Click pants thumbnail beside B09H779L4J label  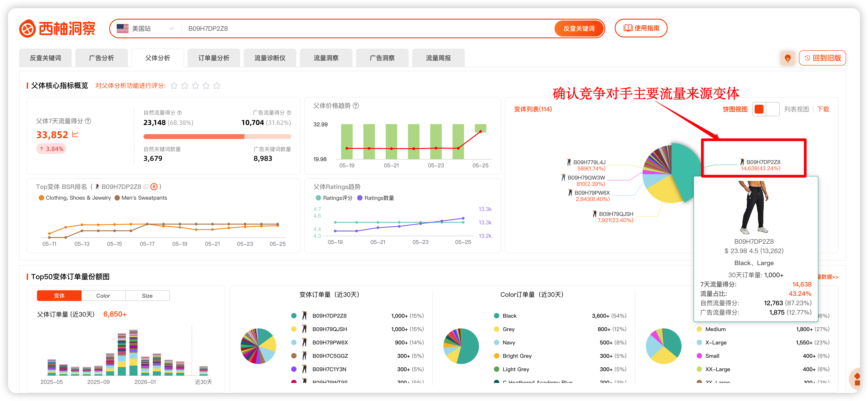pyautogui.click(x=569, y=162)
